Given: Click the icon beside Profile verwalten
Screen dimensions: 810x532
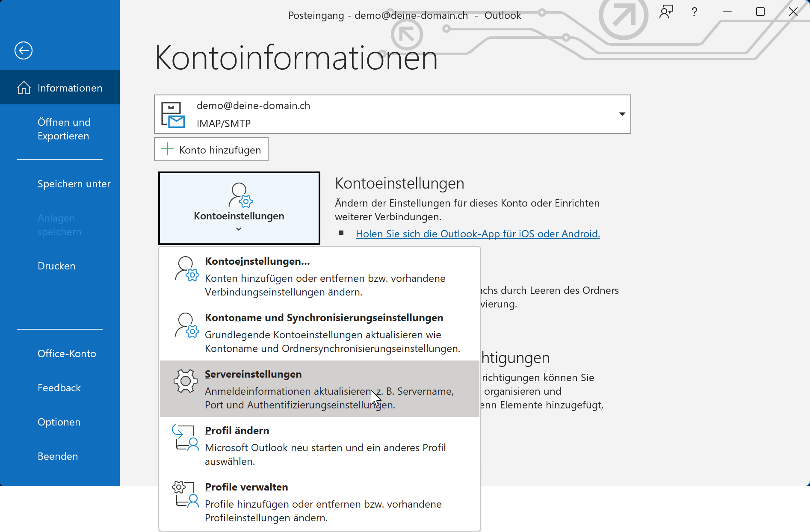Looking at the screenshot, I should [186, 494].
